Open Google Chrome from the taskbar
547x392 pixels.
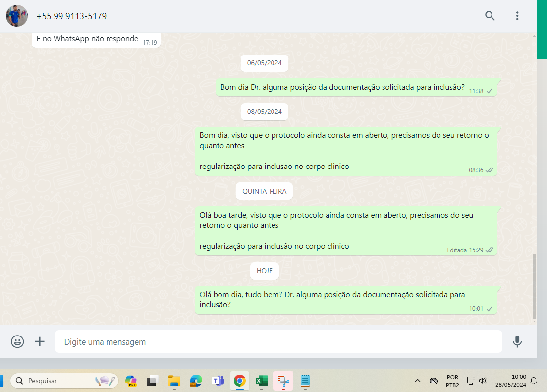click(x=239, y=381)
